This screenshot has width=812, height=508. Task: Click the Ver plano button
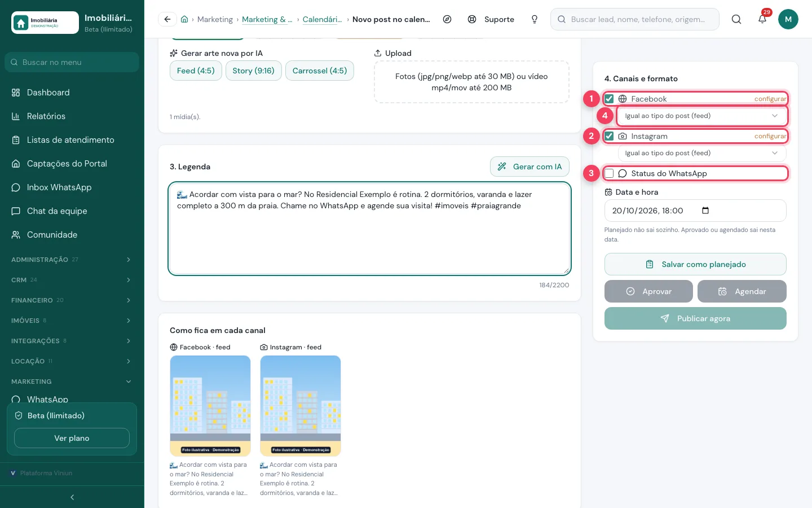(x=72, y=438)
